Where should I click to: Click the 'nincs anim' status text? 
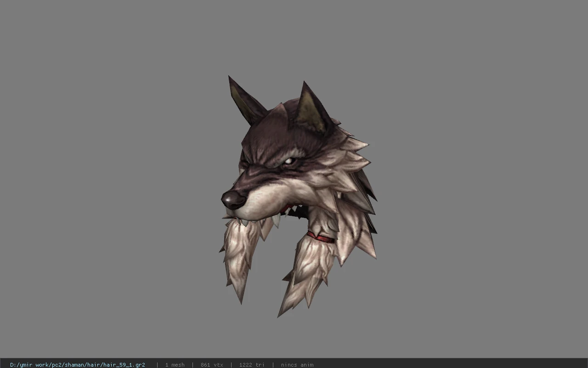coord(297,365)
